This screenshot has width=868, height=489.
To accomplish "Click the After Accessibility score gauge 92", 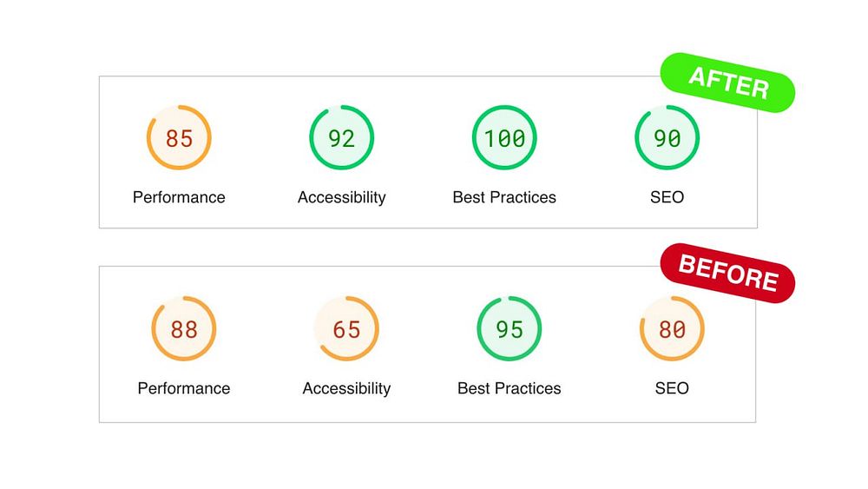I will (x=341, y=137).
